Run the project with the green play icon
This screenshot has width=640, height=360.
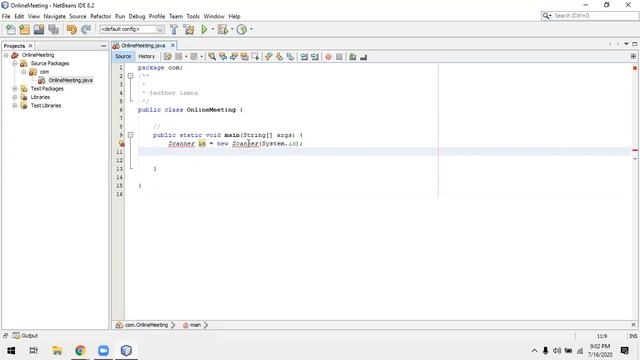tap(204, 29)
